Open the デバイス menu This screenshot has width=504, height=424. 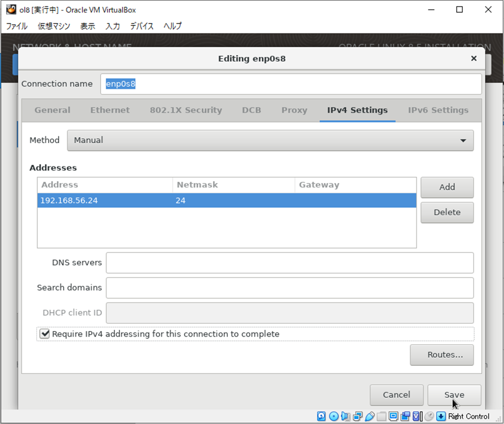click(x=142, y=26)
